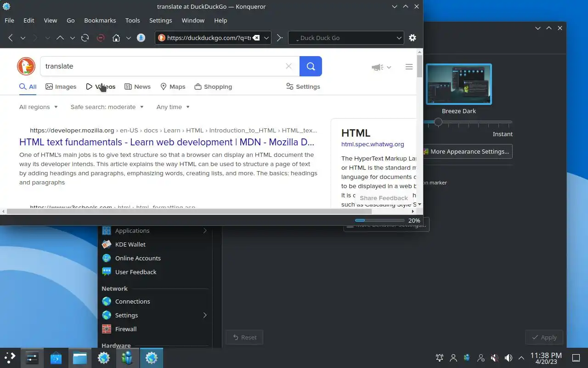This screenshot has height=368, width=588.
Task: Open the Home button dropdown arrow
Action: (x=129, y=38)
